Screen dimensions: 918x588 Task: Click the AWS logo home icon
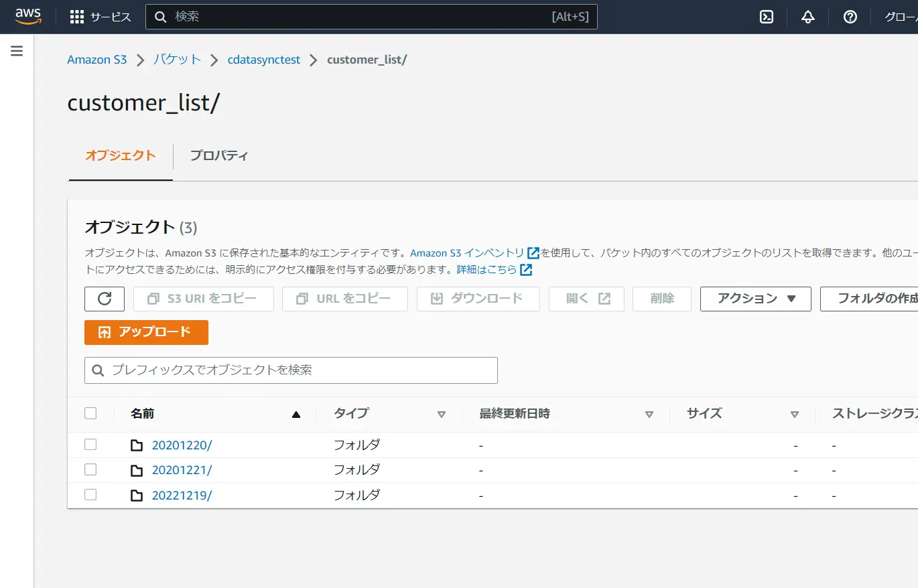(28, 16)
